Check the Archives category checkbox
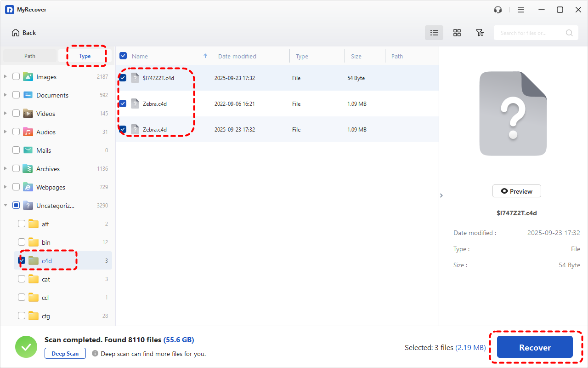Viewport: 588px width, 368px height. (x=16, y=169)
